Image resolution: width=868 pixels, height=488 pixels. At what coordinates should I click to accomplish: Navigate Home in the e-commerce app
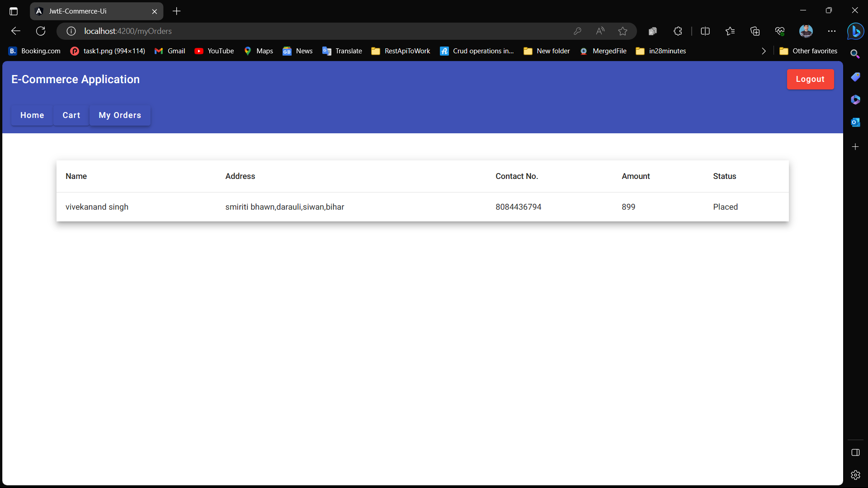pyautogui.click(x=32, y=115)
